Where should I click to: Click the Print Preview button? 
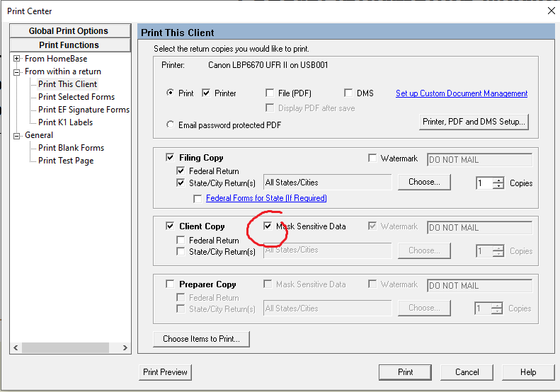[165, 372]
